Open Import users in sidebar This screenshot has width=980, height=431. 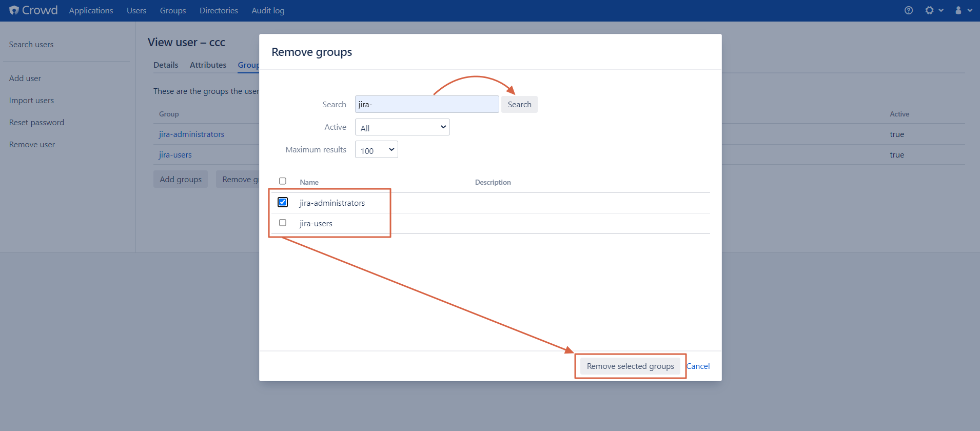pyautogui.click(x=31, y=101)
